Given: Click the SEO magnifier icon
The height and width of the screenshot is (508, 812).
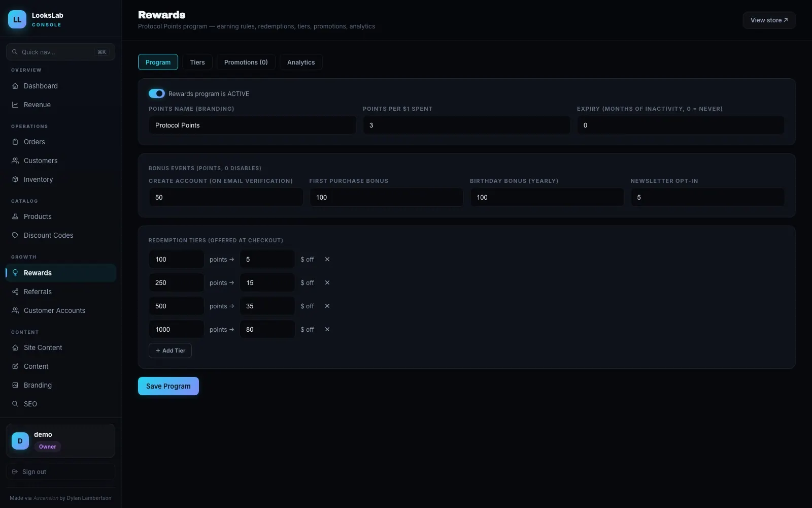Looking at the screenshot, I should click(x=15, y=404).
